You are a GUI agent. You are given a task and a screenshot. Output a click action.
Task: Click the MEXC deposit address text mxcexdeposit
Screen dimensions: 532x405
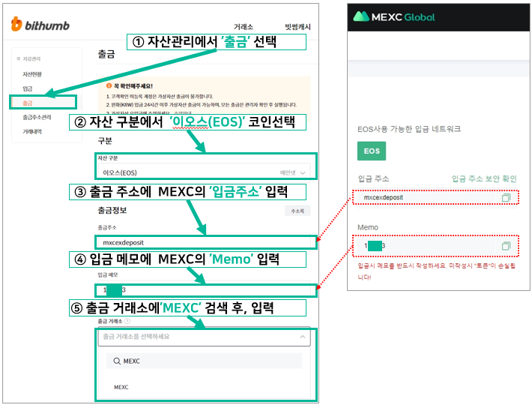(384, 197)
